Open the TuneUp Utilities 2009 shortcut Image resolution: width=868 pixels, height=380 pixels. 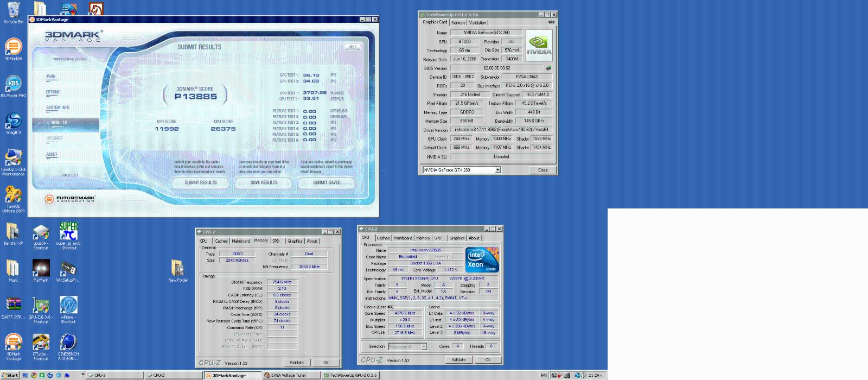[x=13, y=199]
